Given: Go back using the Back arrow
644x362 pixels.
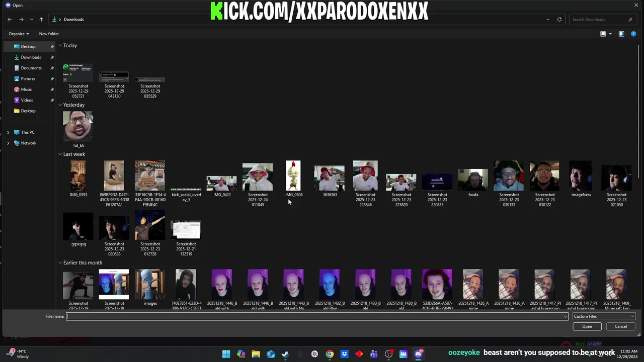Looking at the screenshot, I should tap(10, 19).
